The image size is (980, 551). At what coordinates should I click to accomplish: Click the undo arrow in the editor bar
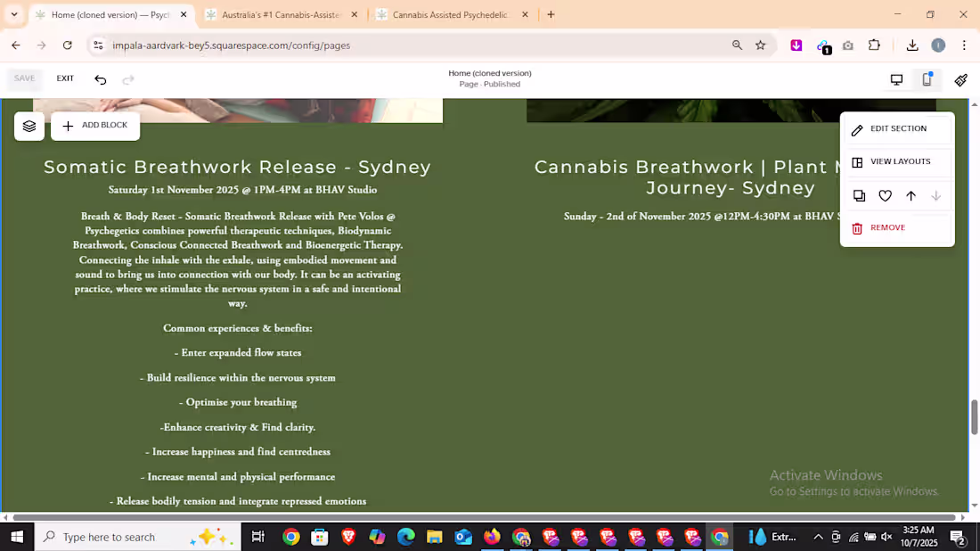click(100, 79)
